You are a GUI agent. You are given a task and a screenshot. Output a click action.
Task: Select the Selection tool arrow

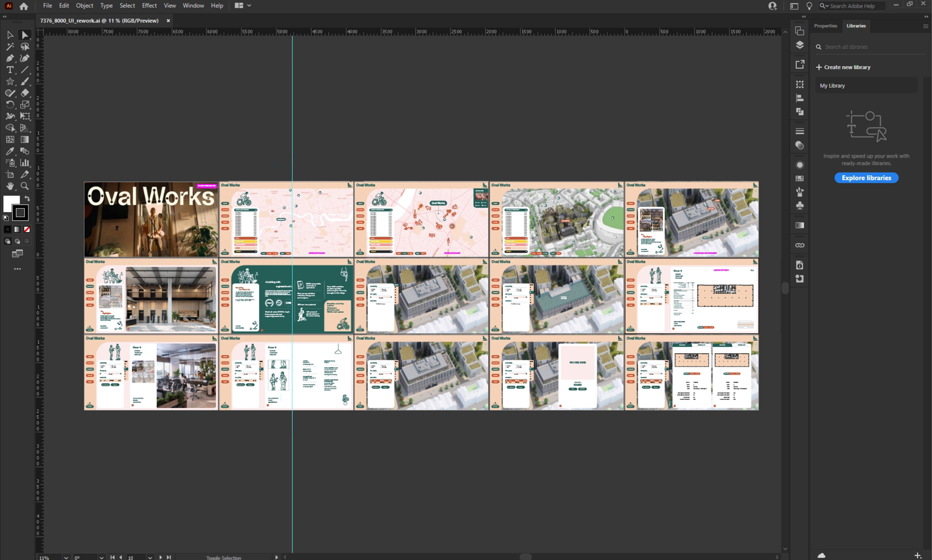pos(10,35)
